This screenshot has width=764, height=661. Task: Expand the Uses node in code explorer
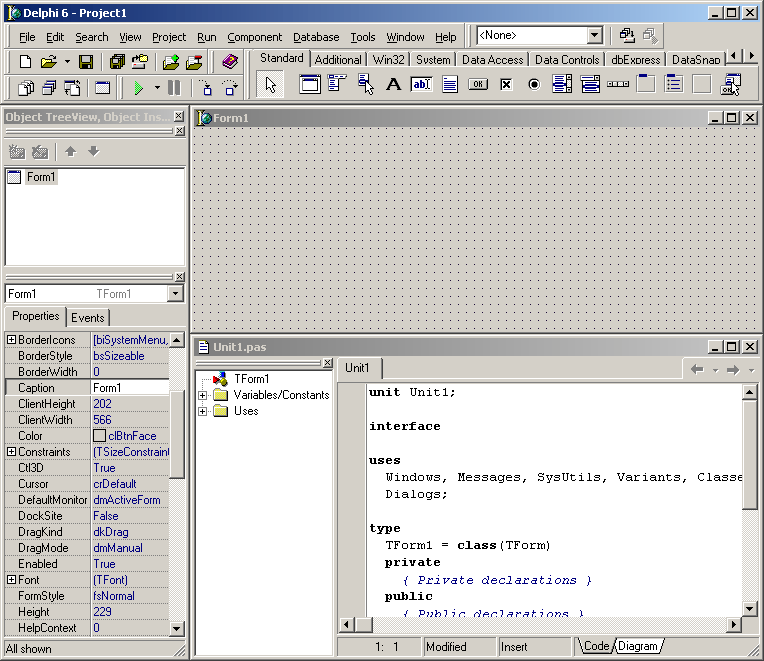point(202,411)
